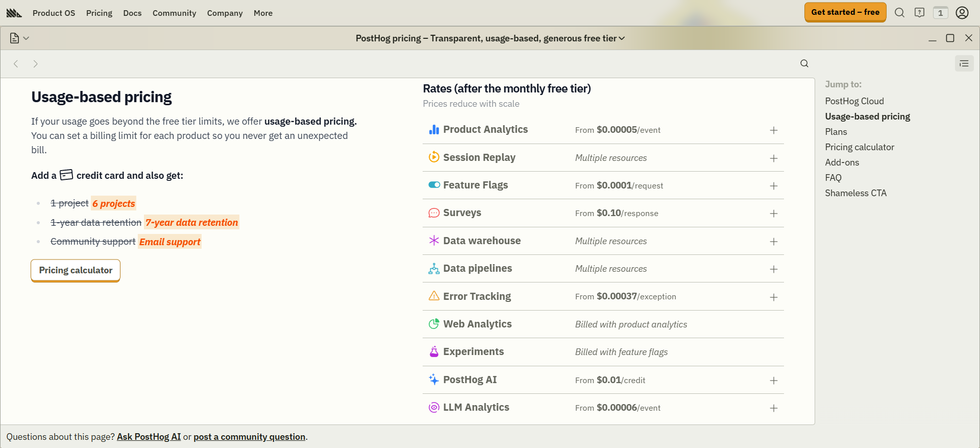Toggle the table of contents sidebar icon
980x448 pixels.
(964, 63)
